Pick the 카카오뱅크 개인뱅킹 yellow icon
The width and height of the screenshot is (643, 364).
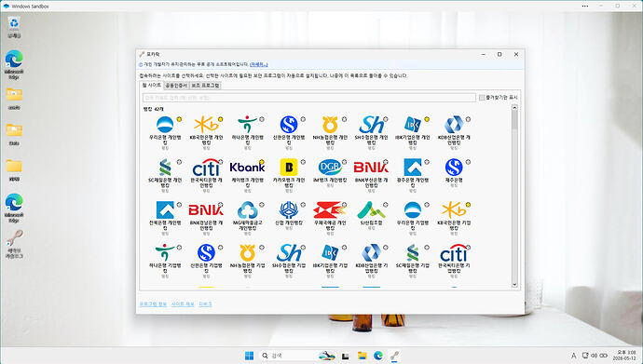(289, 167)
